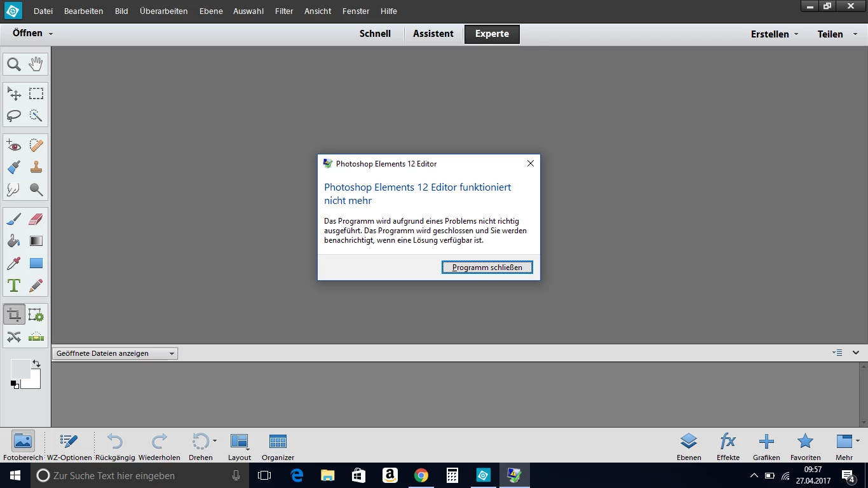Image resolution: width=868 pixels, height=488 pixels.
Task: Open the photo bin options menu icon
Action: 837,353
